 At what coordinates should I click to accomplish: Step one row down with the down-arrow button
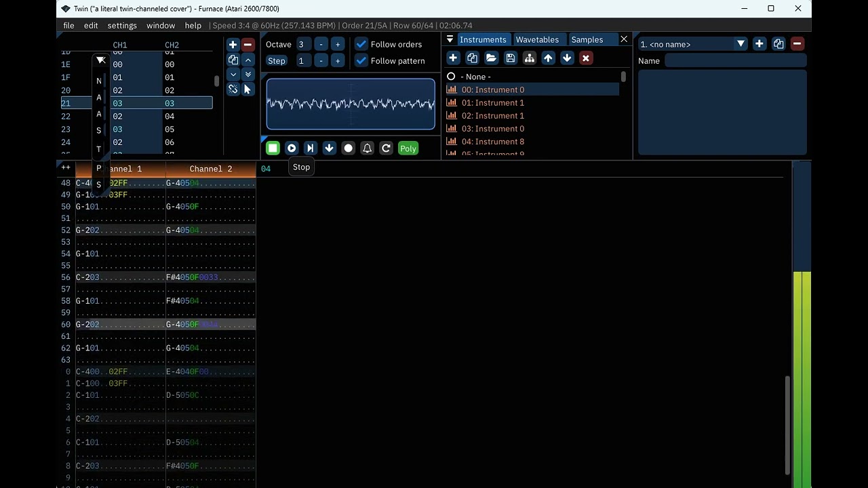[329, 148]
